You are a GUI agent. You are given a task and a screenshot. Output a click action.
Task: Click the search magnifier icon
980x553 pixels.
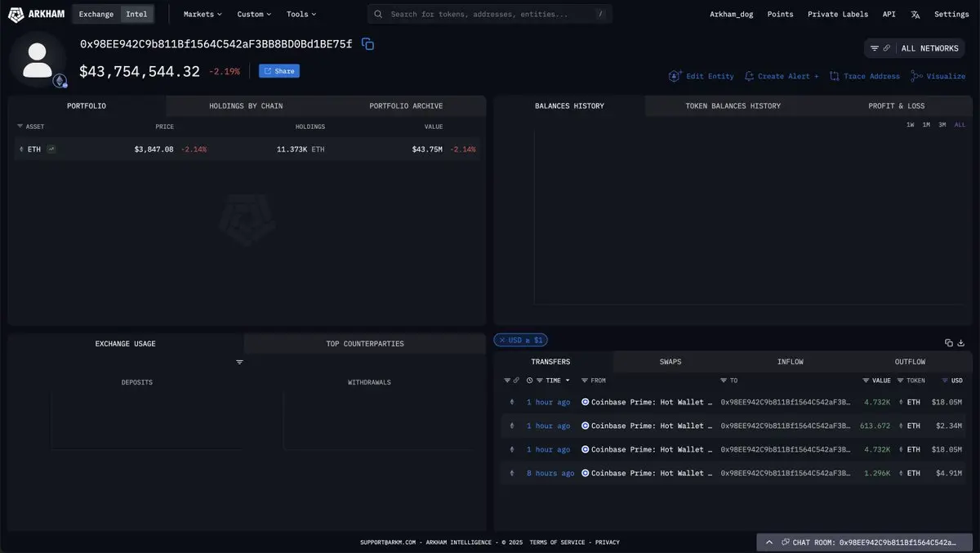pos(378,14)
